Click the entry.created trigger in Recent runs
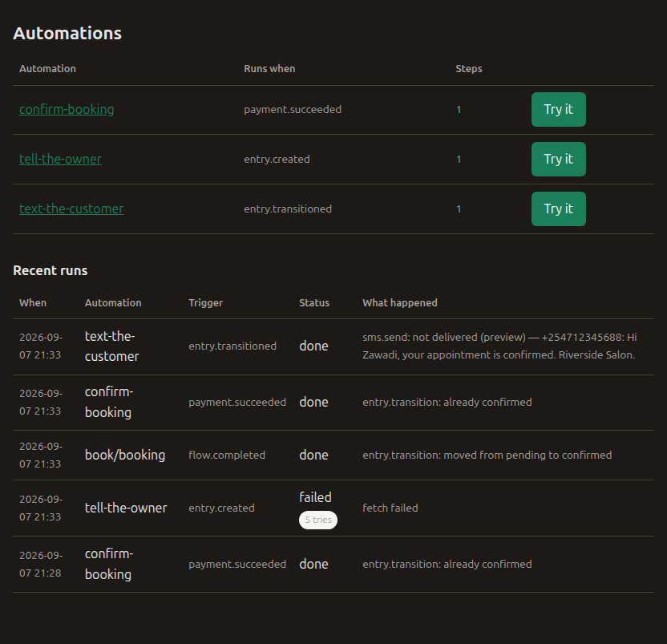 point(221,508)
